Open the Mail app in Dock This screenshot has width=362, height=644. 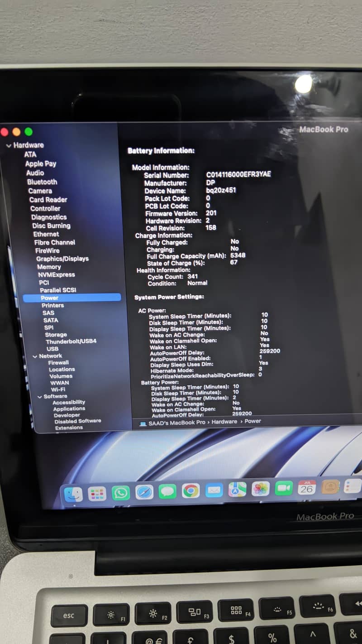(214, 490)
